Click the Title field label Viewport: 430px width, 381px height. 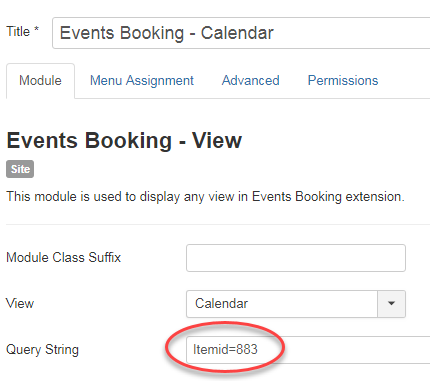18,32
